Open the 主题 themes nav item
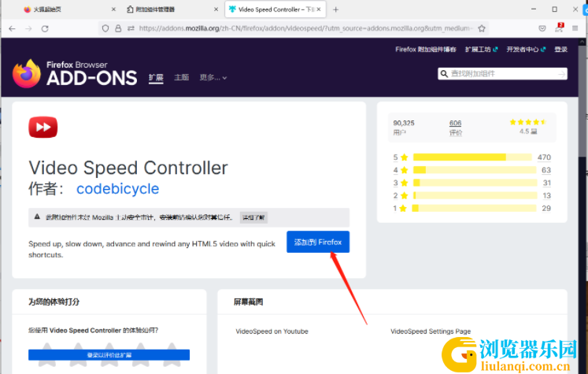588x374 pixels. (x=182, y=77)
